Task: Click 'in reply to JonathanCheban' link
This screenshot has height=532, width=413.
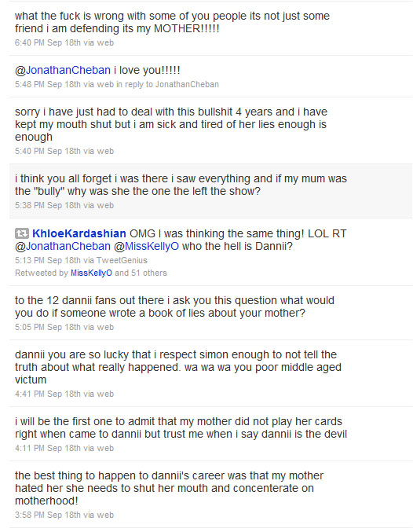Action: click(168, 85)
